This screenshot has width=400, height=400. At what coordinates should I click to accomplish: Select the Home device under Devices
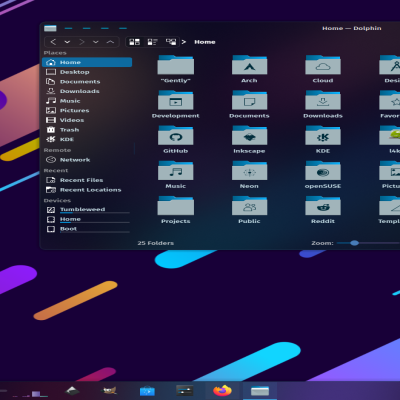87,219
